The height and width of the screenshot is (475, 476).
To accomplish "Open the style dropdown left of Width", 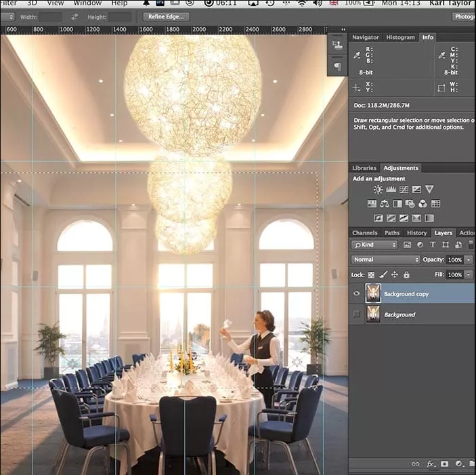I will [x=7, y=17].
